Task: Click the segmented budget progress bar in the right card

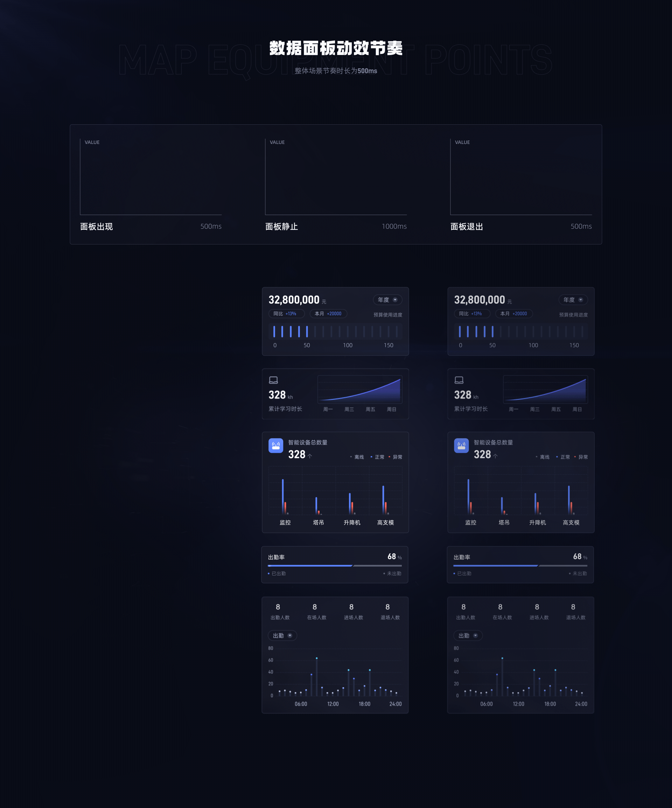Action: [x=521, y=331]
